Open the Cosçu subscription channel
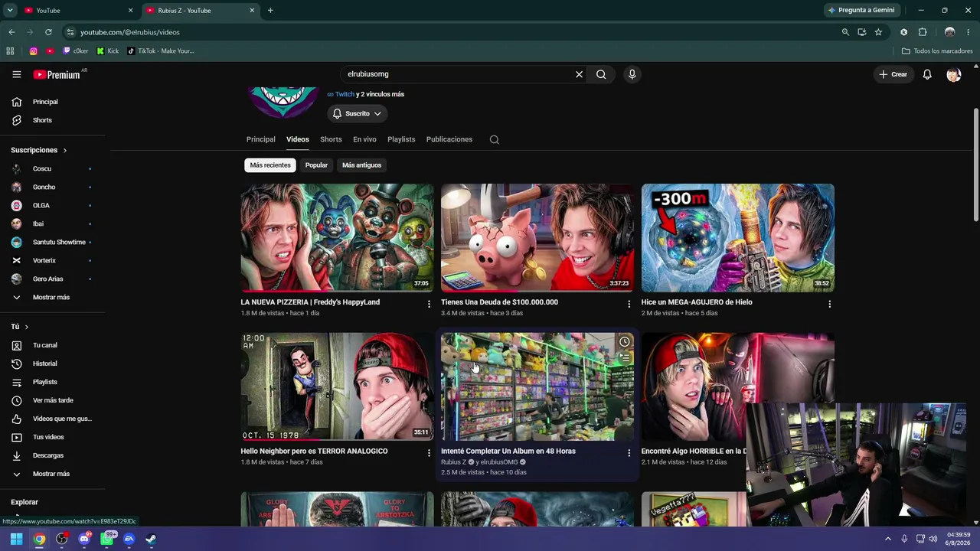This screenshot has height=551, width=980. pyautogui.click(x=41, y=168)
